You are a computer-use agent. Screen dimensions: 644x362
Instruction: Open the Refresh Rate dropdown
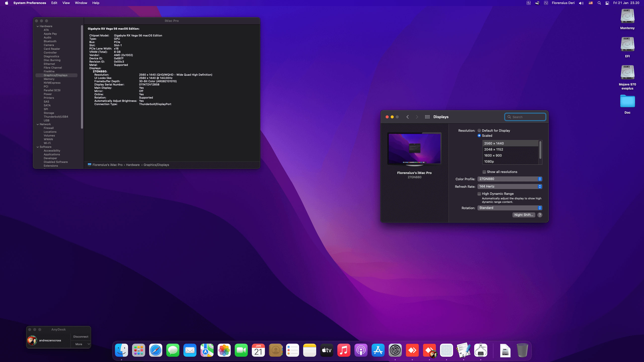[510, 186]
